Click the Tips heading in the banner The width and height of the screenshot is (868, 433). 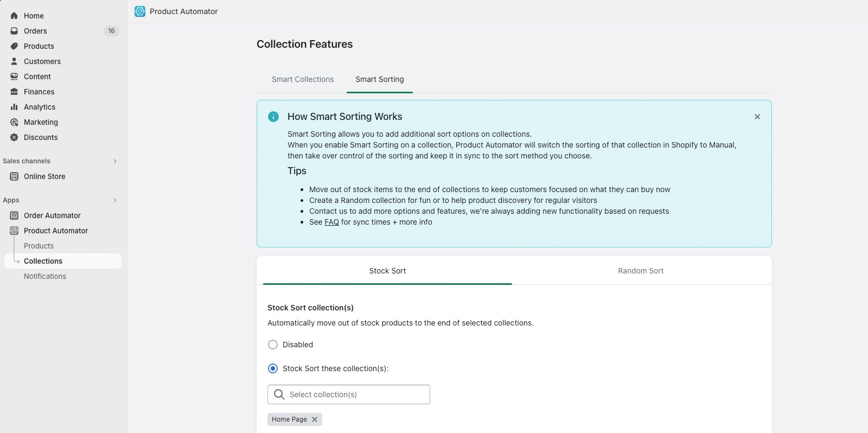point(297,171)
